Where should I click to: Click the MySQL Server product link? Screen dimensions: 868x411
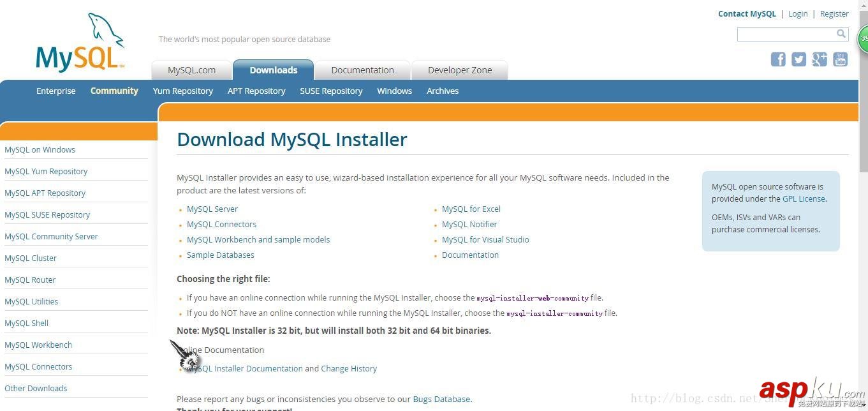(212, 209)
